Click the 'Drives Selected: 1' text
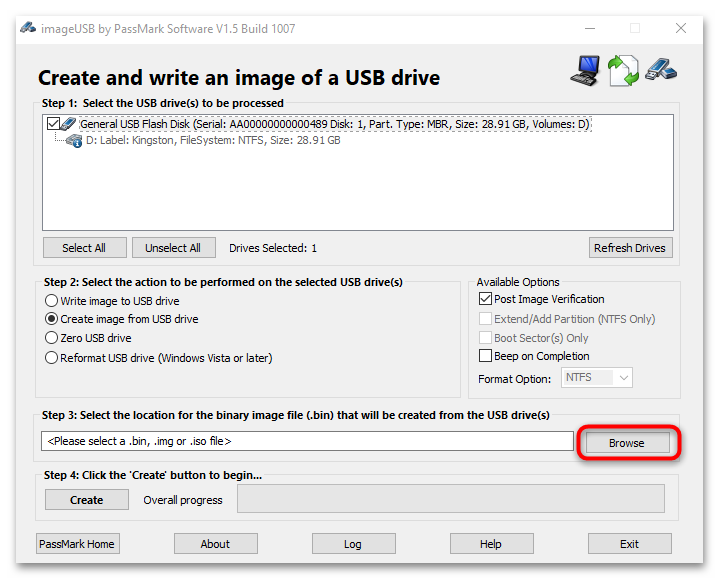The height and width of the screenshot is (579, 719). pos(273,248)
